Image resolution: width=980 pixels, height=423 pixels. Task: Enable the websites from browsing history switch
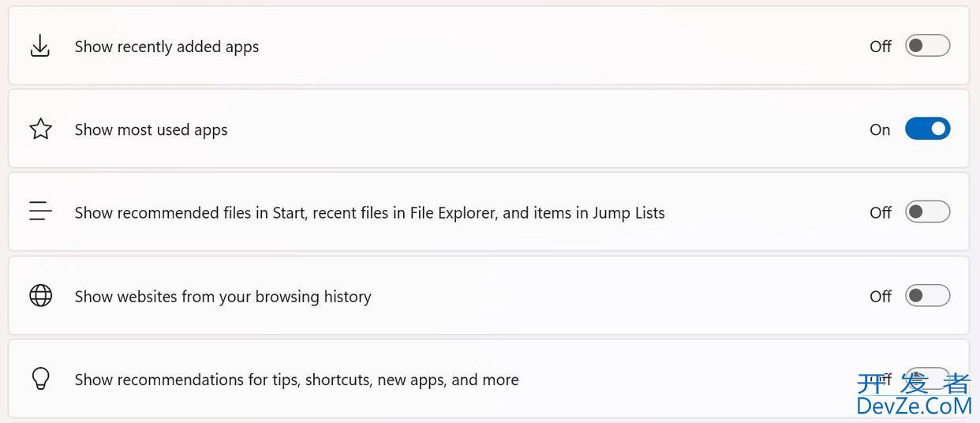[x=927, y=295]
